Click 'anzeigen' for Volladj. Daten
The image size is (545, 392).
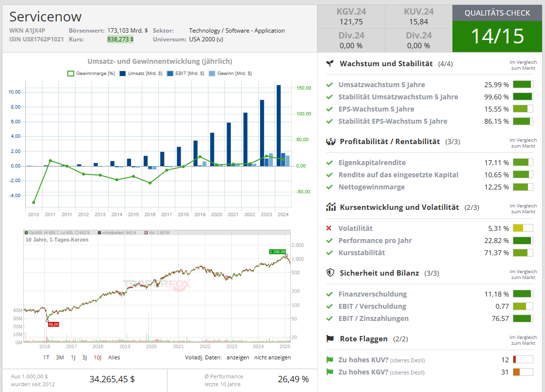coord(237,357)
